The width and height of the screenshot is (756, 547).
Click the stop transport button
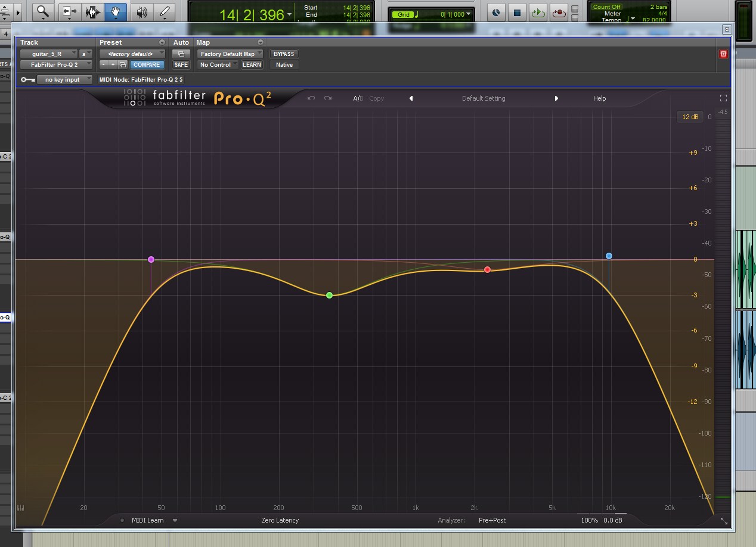pyautogui.click(x=517, y=12)
